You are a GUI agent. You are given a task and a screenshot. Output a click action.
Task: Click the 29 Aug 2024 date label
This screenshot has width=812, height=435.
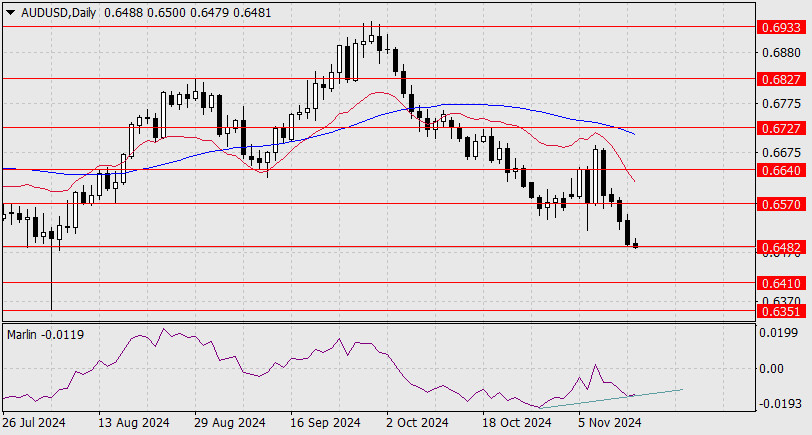coord(230,423)
